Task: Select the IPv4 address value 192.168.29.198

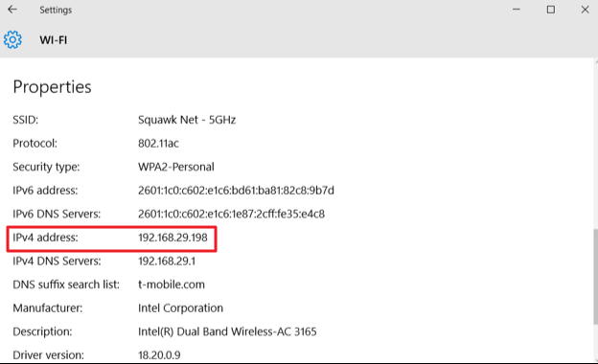Action: coord(172,238)
